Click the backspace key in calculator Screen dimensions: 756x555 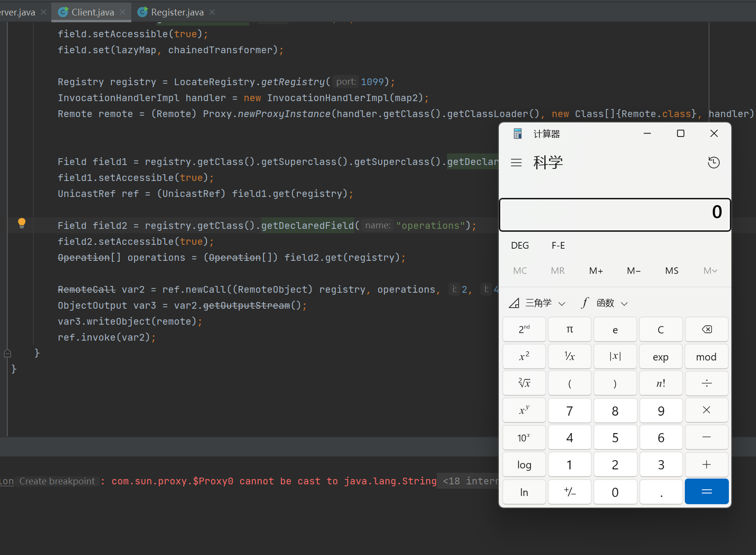707,330
